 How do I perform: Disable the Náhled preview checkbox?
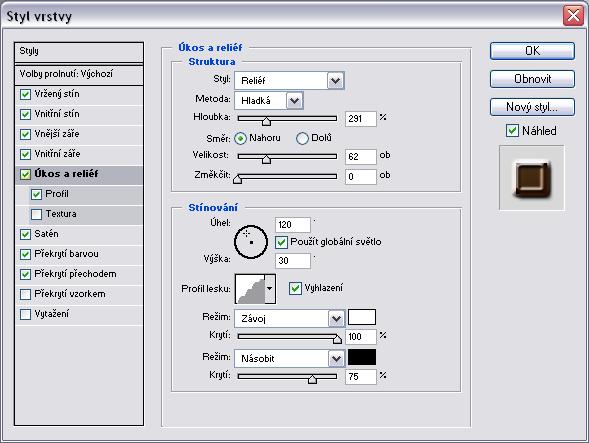click(512, 131)
